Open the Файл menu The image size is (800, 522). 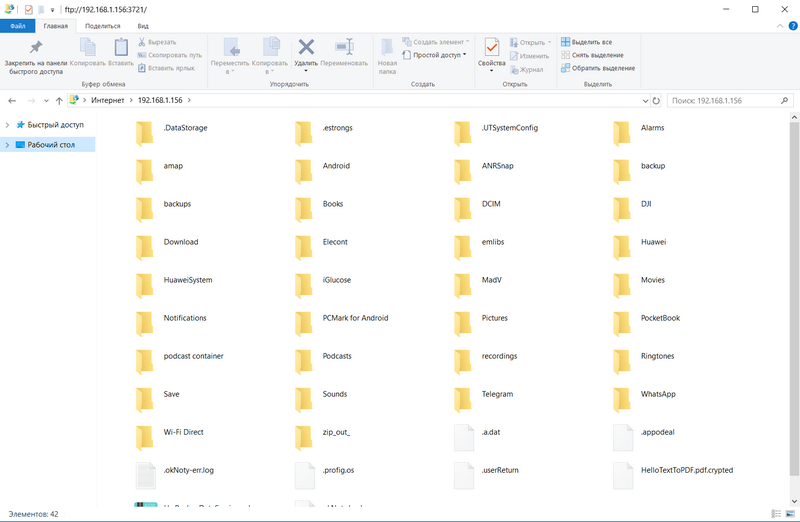point(18,25)
